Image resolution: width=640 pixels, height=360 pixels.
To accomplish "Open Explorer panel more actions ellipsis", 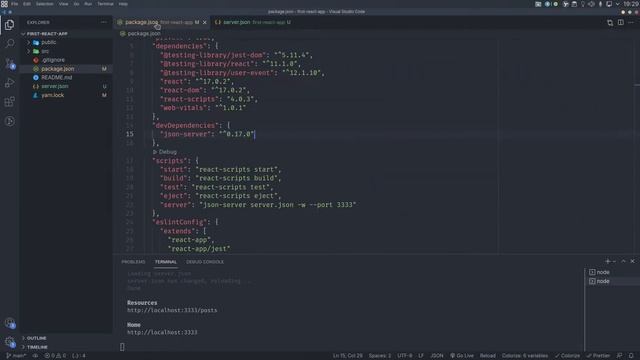I will click(103, 22).
